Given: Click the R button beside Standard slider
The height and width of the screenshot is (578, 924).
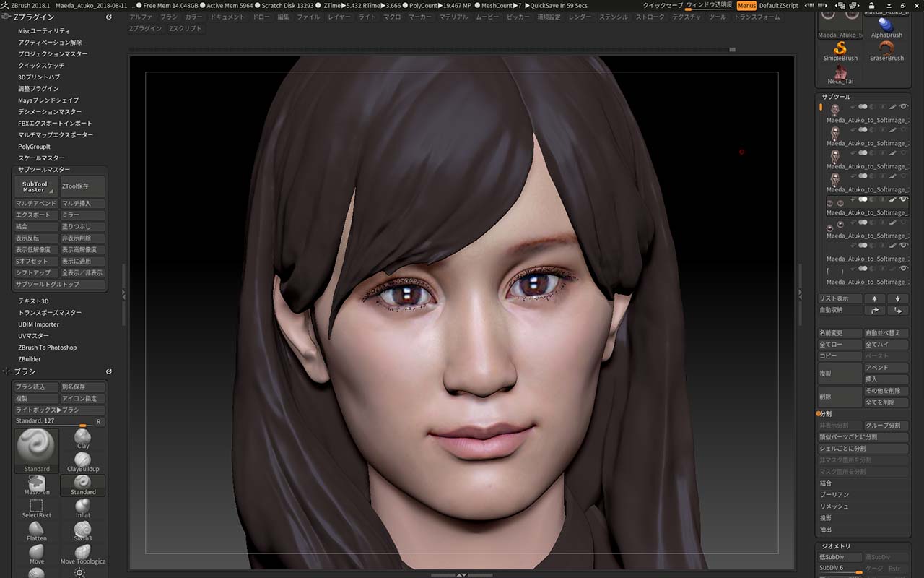Looking at the screenshot, I should point(99,421).
